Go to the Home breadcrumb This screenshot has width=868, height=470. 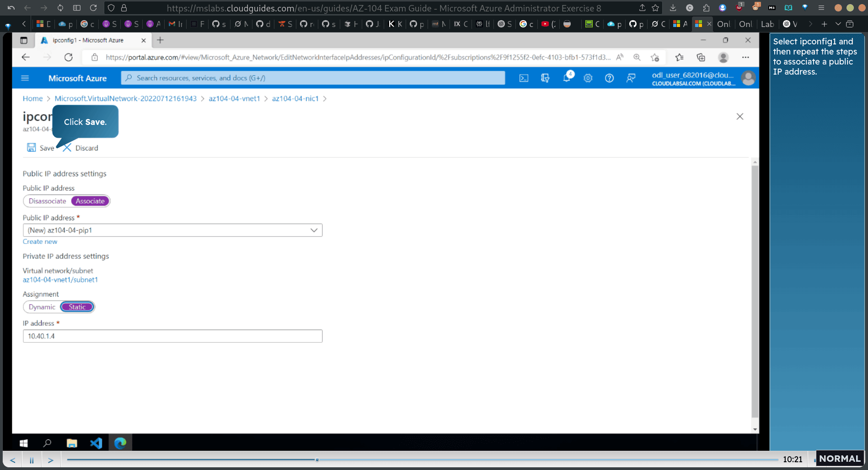32,98
